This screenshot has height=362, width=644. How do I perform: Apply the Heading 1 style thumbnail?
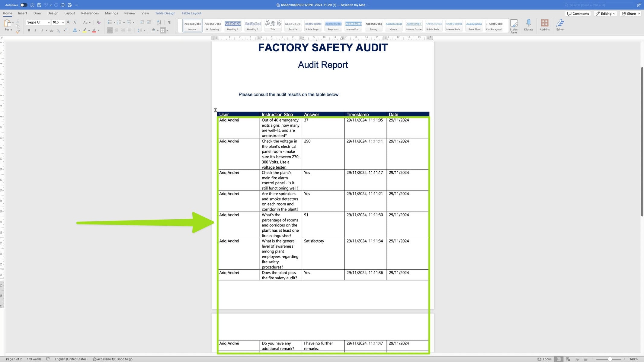point(232,26)
